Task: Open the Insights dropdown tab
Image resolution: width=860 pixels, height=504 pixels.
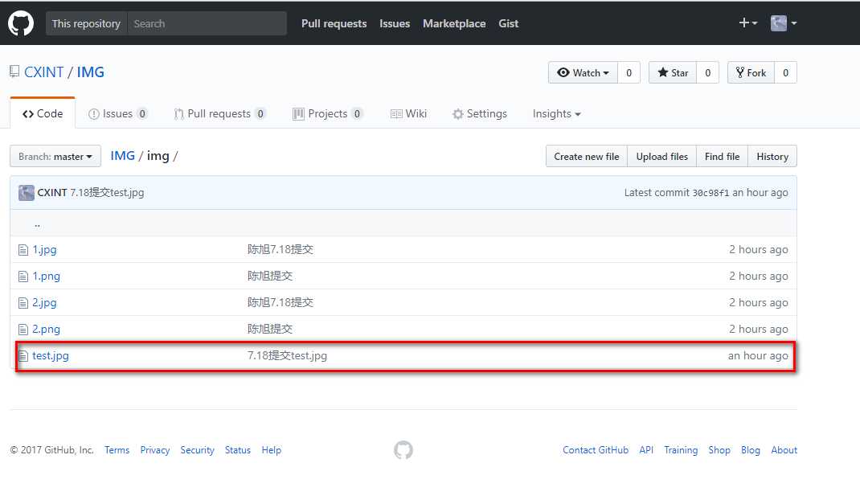Action: pyautogui.click(x=557, y=113)
